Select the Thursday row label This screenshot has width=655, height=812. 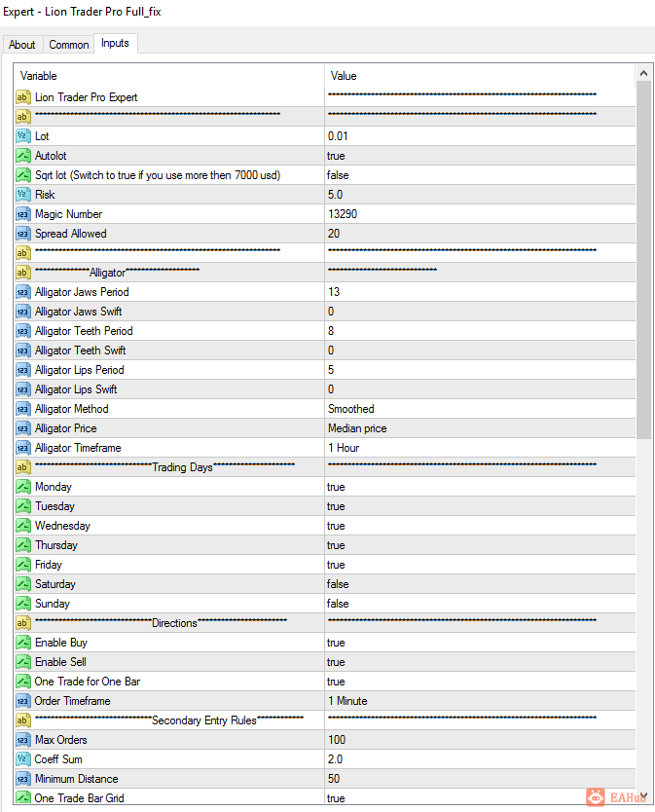[x=56, y=545]
